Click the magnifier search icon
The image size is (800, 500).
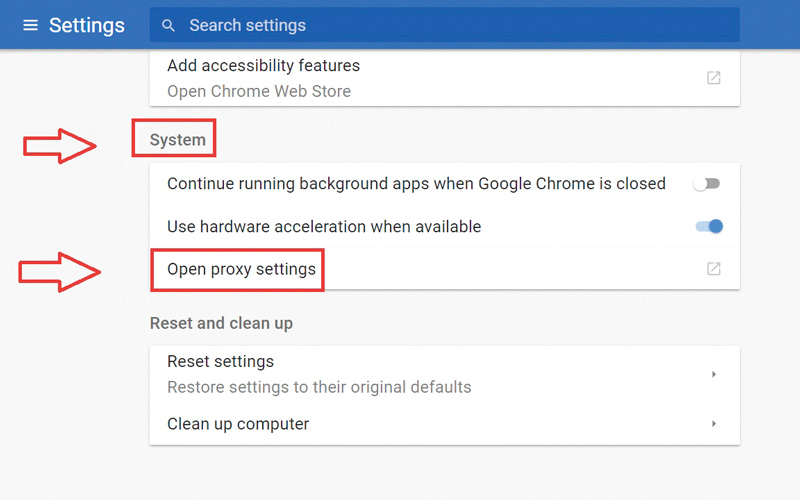168,25
